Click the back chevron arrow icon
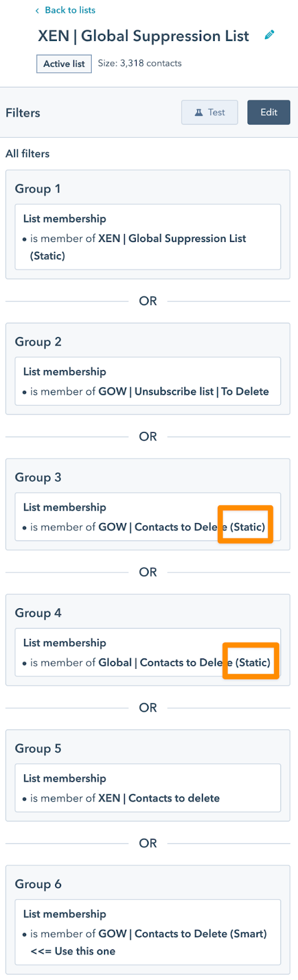 [37, 10]
